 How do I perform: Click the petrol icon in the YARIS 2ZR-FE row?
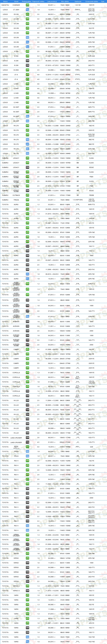tap(27, 623)
